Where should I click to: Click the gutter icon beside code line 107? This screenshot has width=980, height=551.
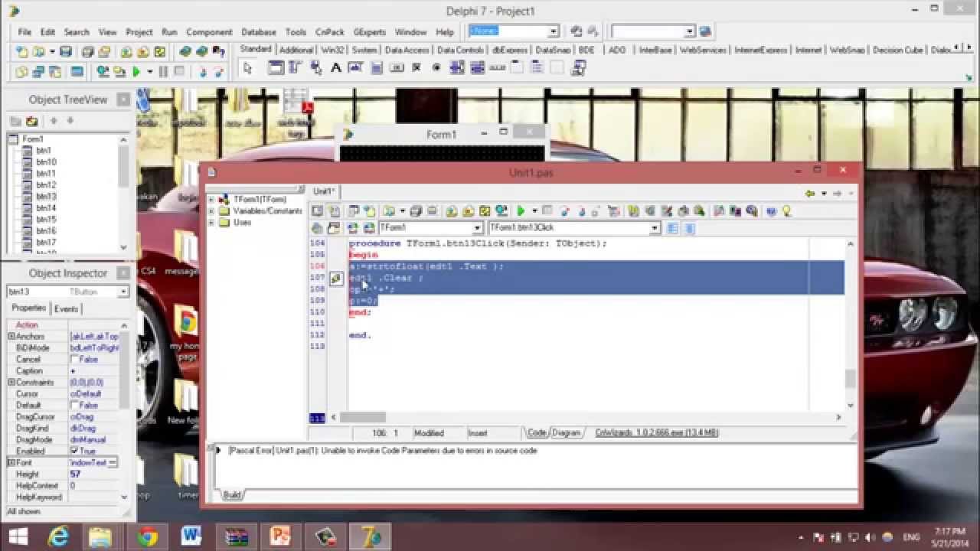tap(336, 279)
